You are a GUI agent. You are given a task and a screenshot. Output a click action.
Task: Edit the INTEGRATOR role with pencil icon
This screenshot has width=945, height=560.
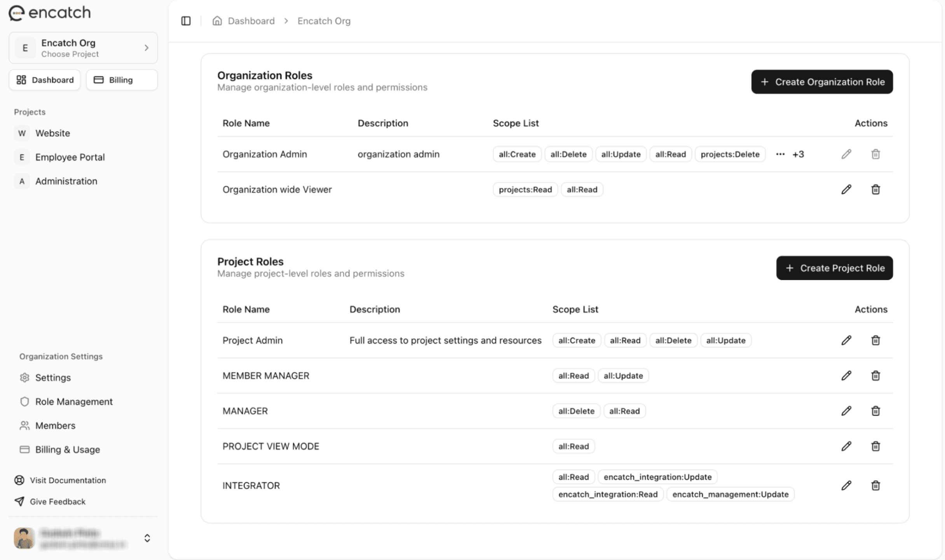(x=846, y=485)
